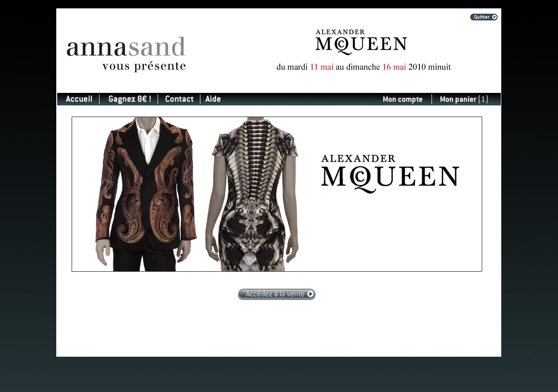
Task: Click the red 16 mai date text
Action: 394,67
